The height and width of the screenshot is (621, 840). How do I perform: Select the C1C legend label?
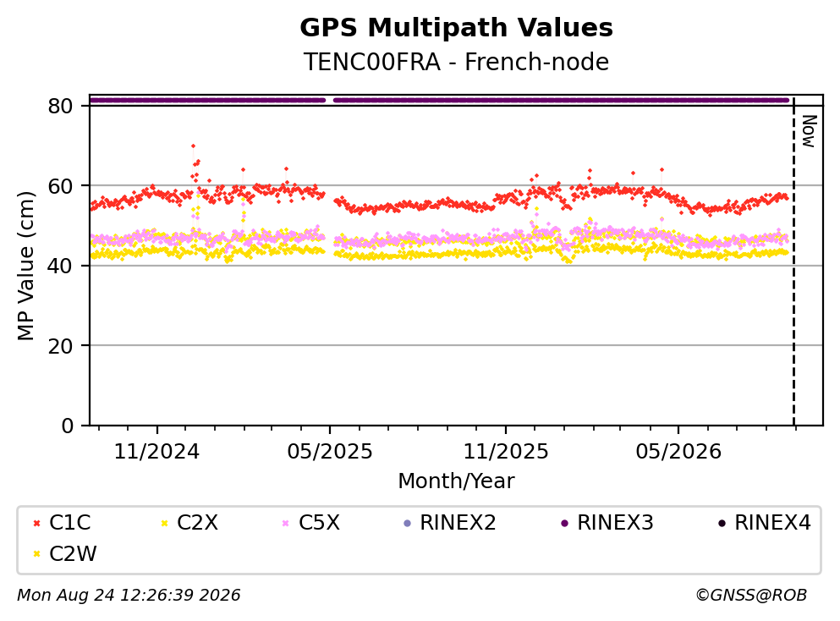69,523
